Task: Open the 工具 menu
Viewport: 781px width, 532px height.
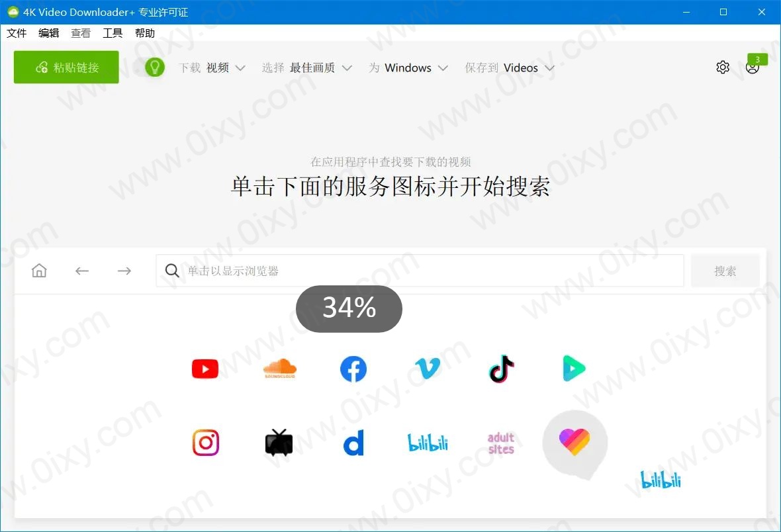Action: pyautogui.click(x=113, y=33)
